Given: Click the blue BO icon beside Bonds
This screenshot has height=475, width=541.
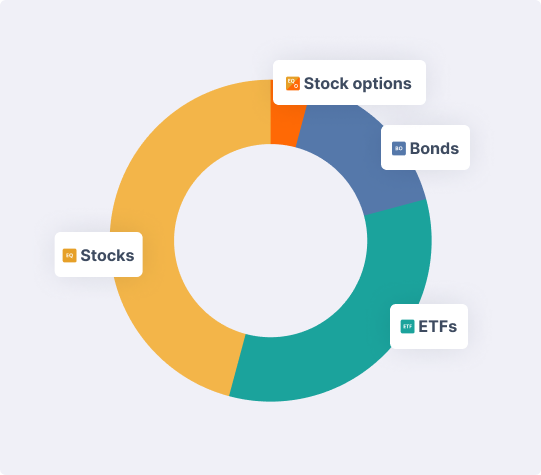Looking at the screenshot, I should point(399,149).
